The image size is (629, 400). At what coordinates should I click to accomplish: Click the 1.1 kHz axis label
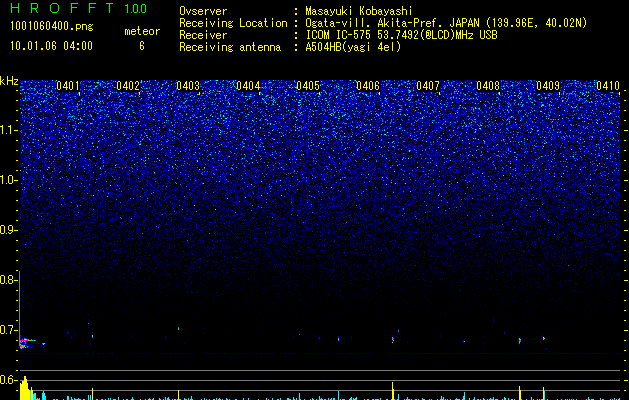(8, 130)
